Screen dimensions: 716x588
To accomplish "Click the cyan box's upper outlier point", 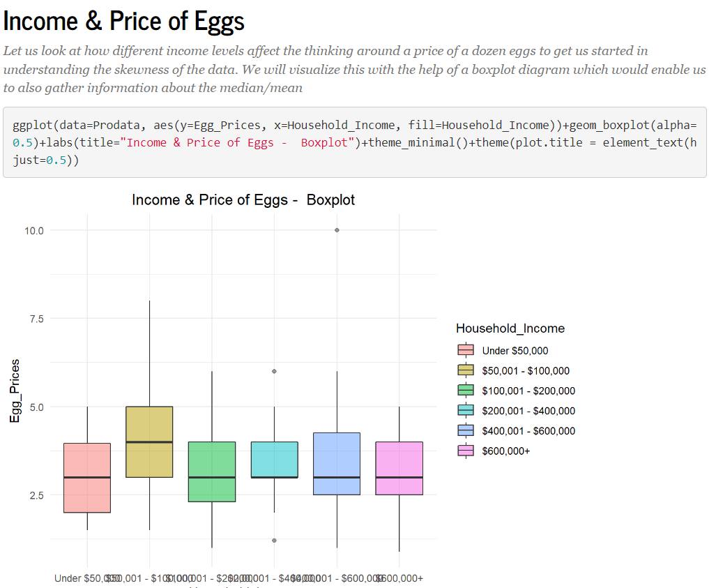I will [x=275, y=372].
